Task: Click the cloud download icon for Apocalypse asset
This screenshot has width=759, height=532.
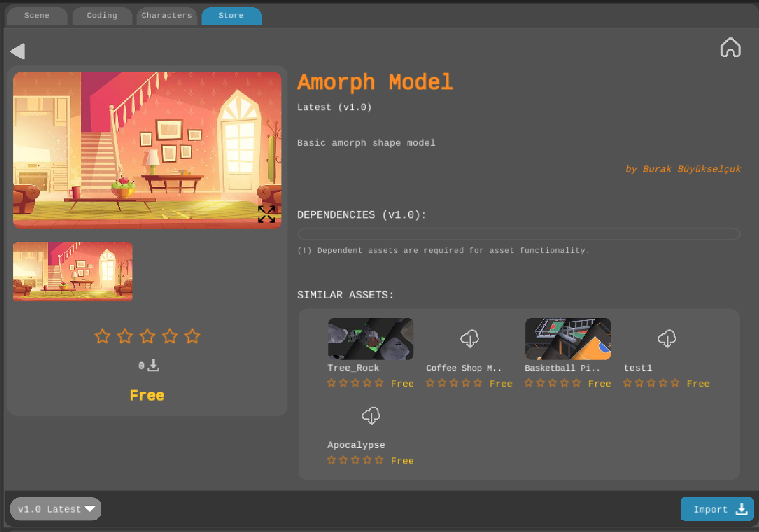Action: click(x=371, y=415)
